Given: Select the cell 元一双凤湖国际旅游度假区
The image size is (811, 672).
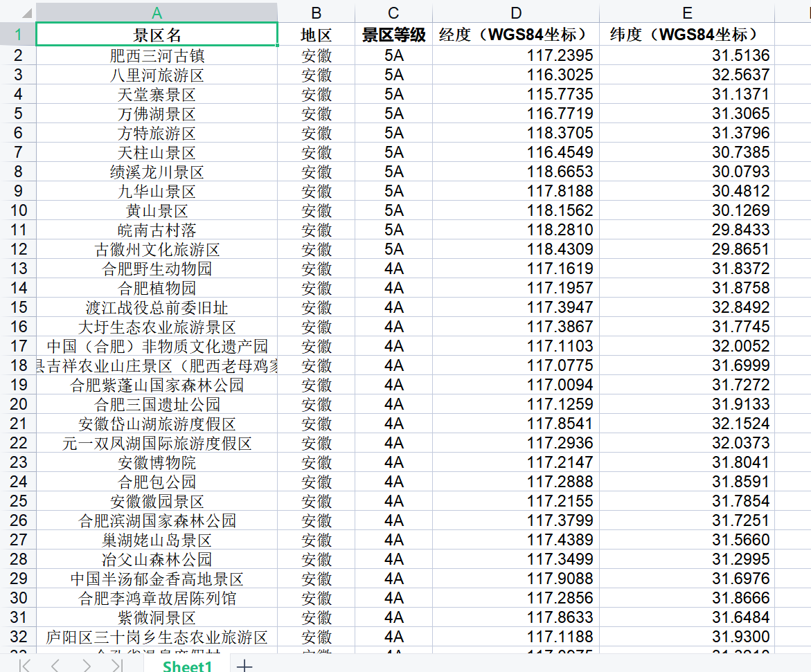Looking at the screenshot, I should click(157, 443).
